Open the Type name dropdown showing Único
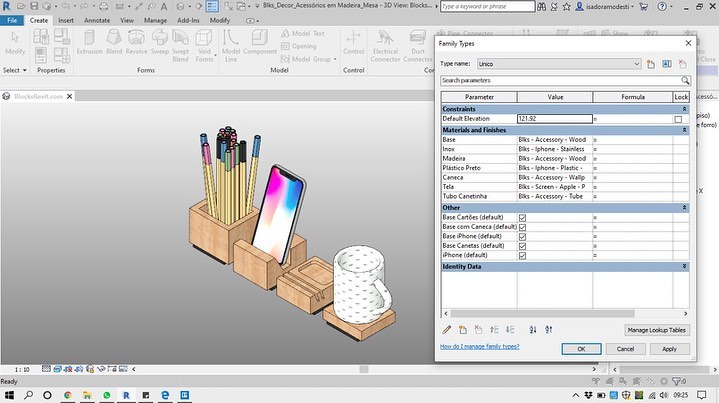 coord(559,64)
